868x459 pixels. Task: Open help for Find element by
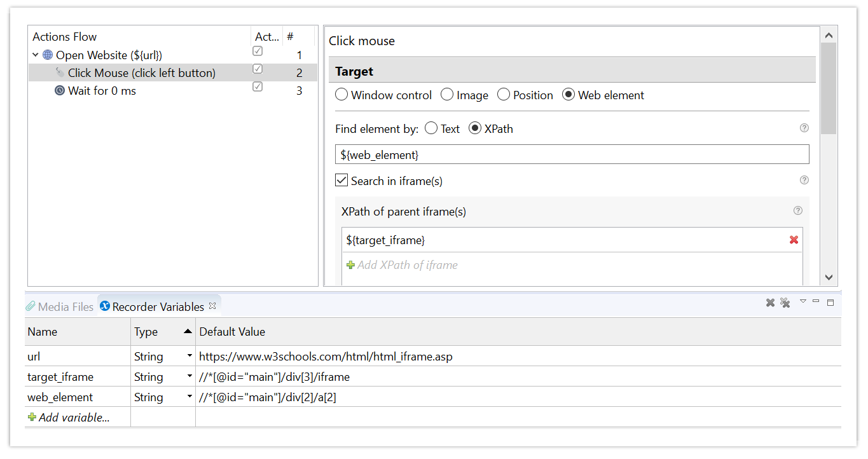click(804, 128)
